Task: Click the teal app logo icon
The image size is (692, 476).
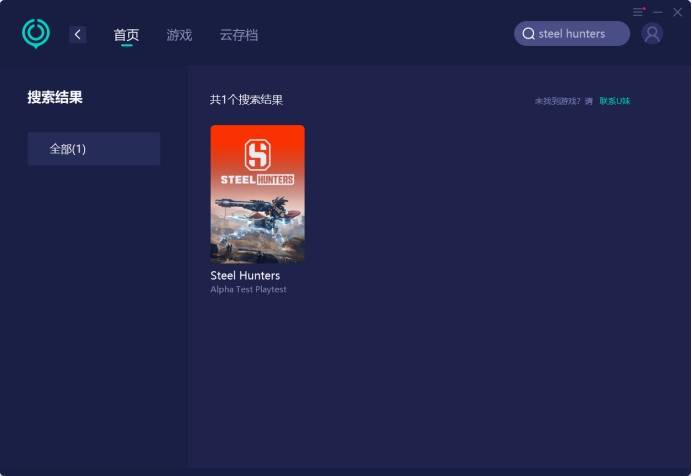Action: tap(36, 33)
